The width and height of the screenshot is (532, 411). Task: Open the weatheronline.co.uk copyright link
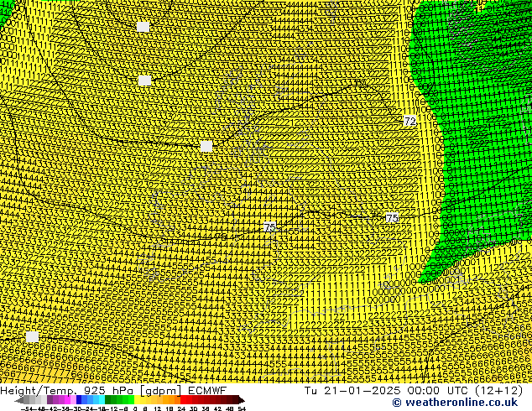point(455,403)
